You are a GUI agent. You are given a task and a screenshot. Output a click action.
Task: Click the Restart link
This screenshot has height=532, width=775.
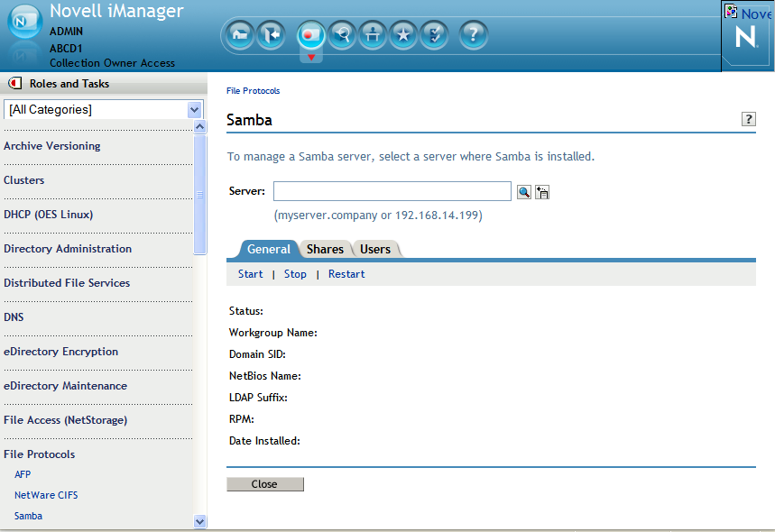346,274
